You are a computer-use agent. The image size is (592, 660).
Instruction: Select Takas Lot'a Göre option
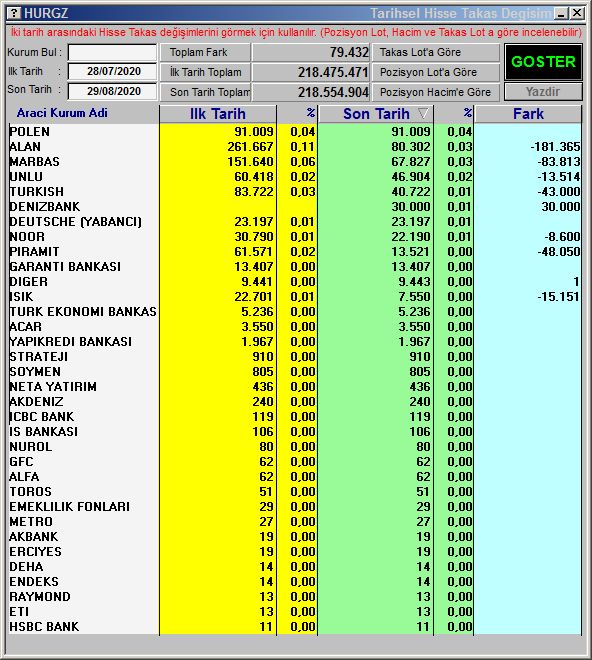coord(436,52)
